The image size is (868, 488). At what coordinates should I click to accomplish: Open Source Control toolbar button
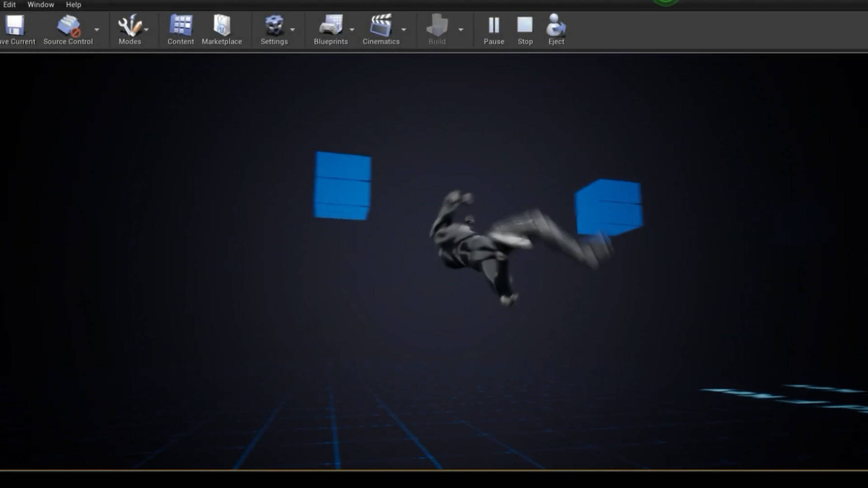tap(68, 30)
